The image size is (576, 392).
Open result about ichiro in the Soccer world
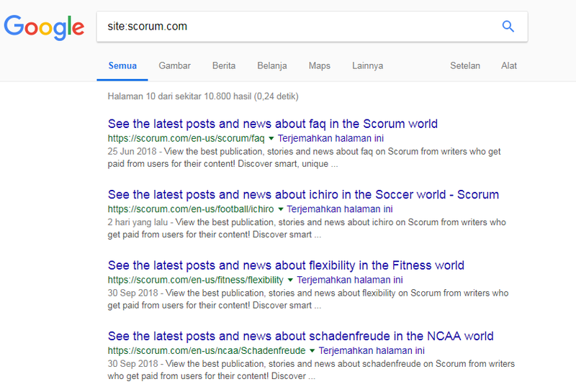coord(303,194)
